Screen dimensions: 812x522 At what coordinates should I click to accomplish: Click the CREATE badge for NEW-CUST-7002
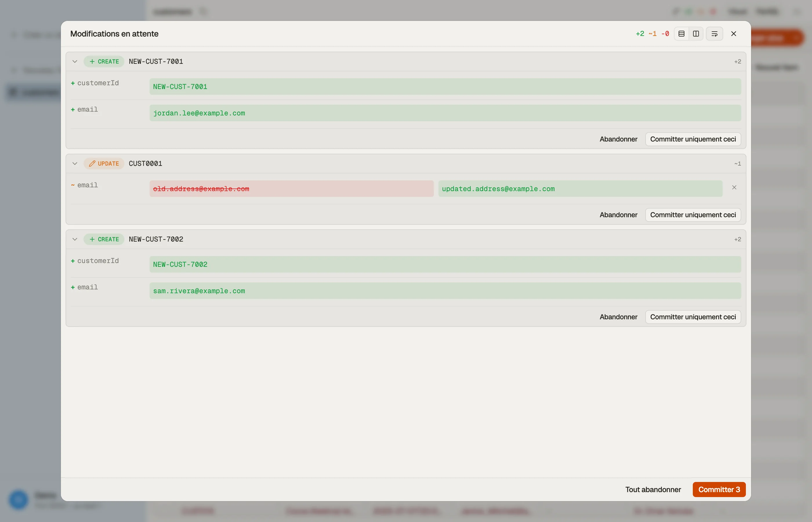pos(104,239)
